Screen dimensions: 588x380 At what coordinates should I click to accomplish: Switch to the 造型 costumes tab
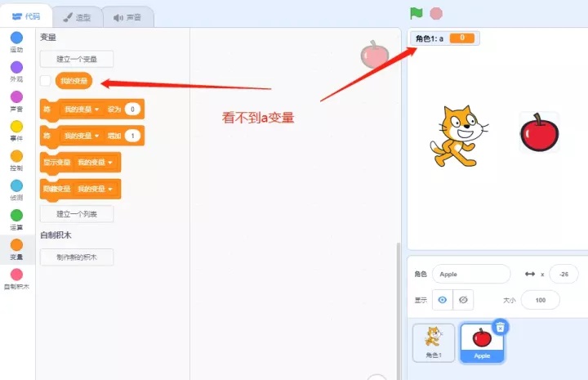pyautogui.click(x=78, y=16)
